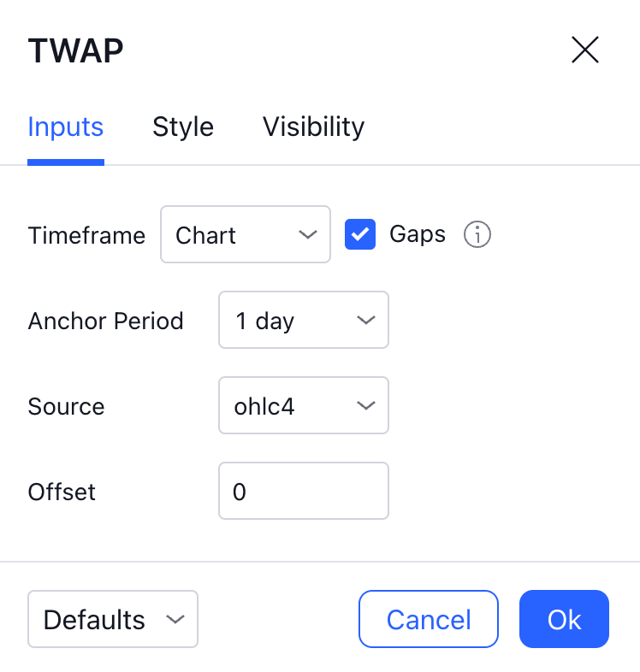
Task: Click the Source label text
Action: click(66, 406)
